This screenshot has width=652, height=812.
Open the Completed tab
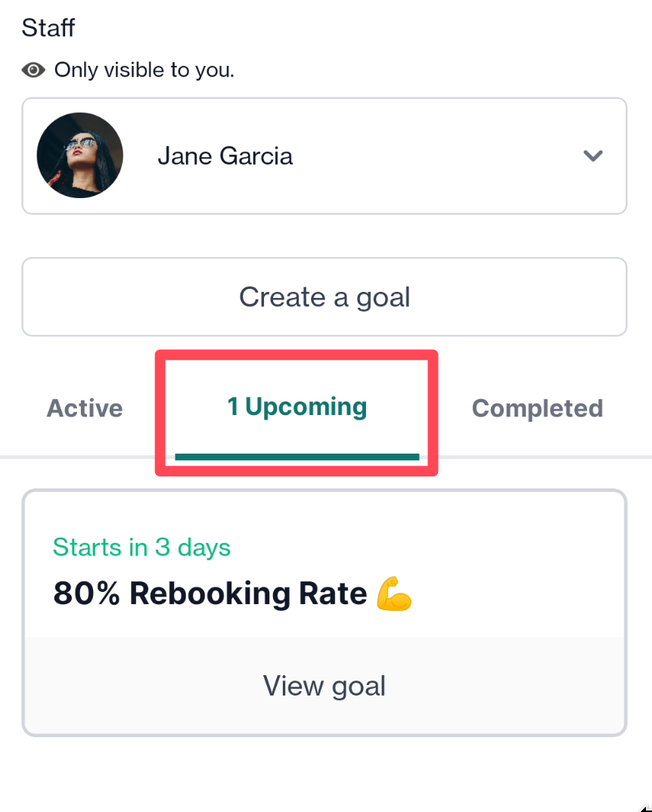(x=538, y=408)
